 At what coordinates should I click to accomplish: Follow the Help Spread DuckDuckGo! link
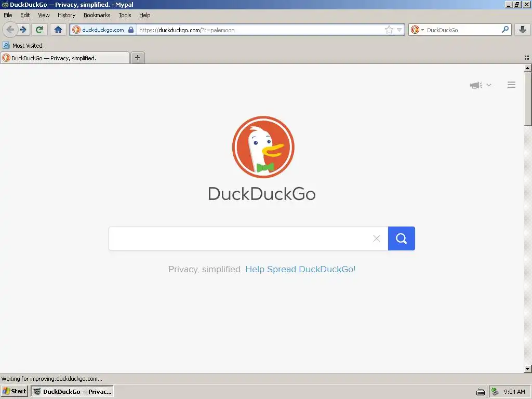coord(300,269)
